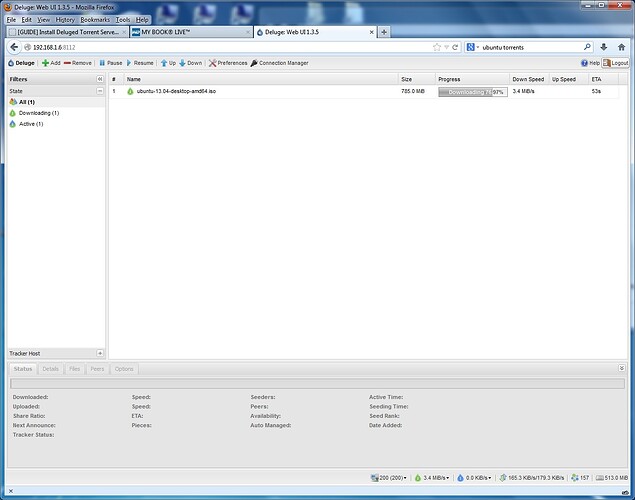Log out using the Logout button
Image resolution: width=635 pixels, height=500 pixels.
tap(616, 63)
